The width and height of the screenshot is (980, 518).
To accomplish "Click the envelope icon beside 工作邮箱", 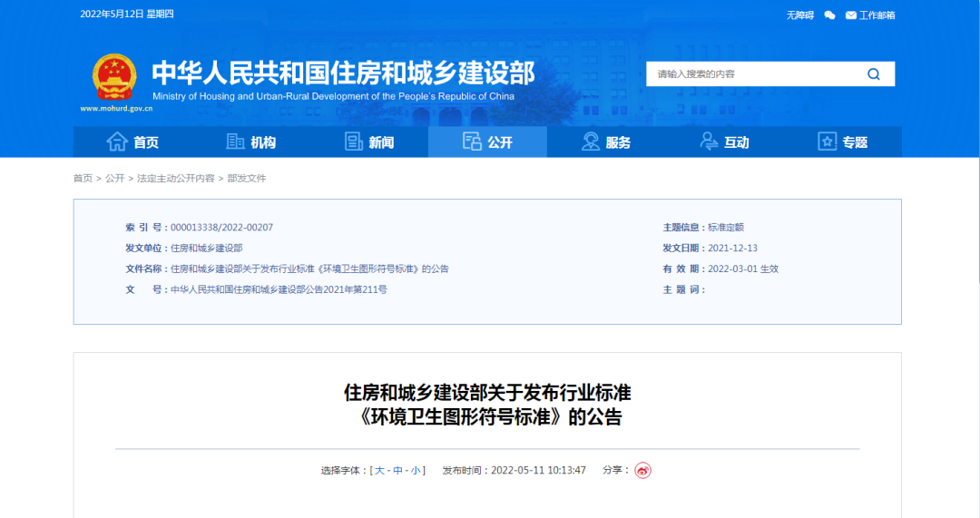I will click(850, 15).
